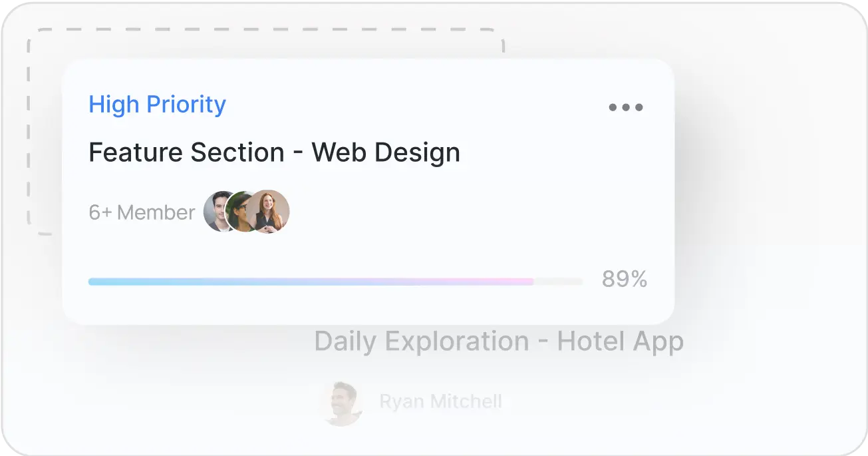Select the High Priority label
This screenshot has width=868, height=456.
[157, 104]
